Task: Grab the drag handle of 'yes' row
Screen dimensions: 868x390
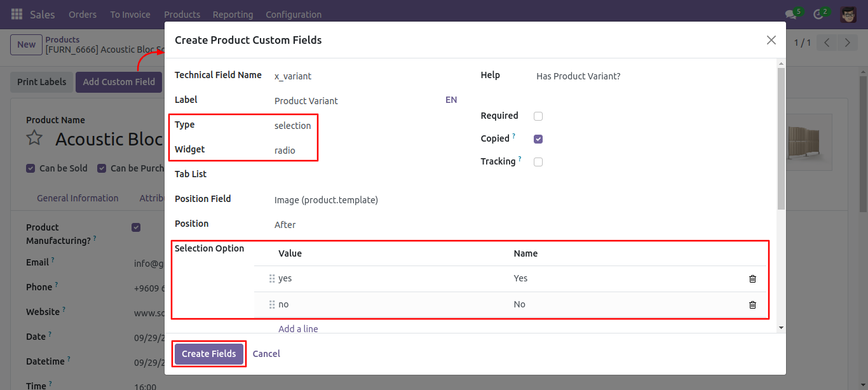Action: (272, 279)
